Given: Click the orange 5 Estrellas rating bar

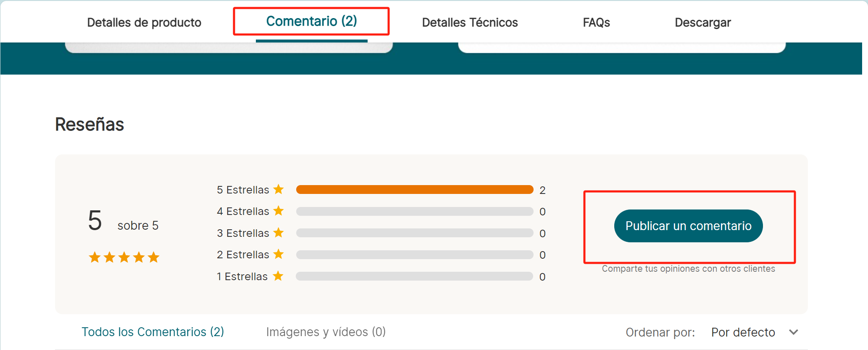Looking at the screenshot, I should [414, 190].
